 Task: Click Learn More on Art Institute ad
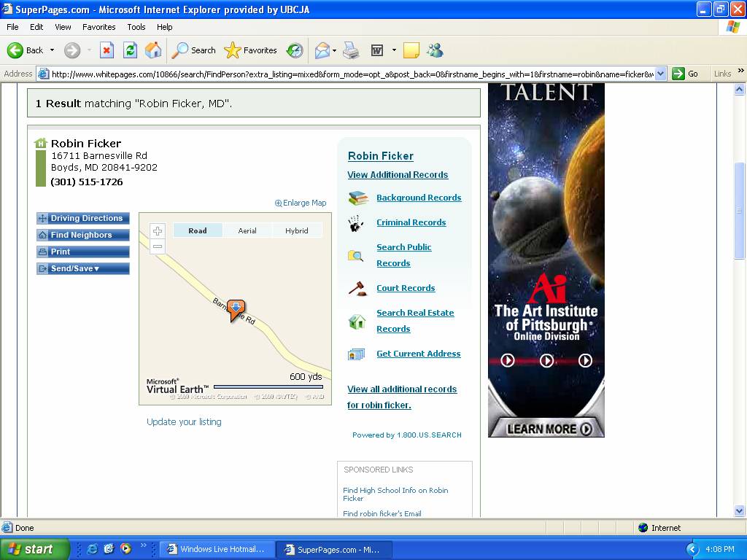[549, 429]
